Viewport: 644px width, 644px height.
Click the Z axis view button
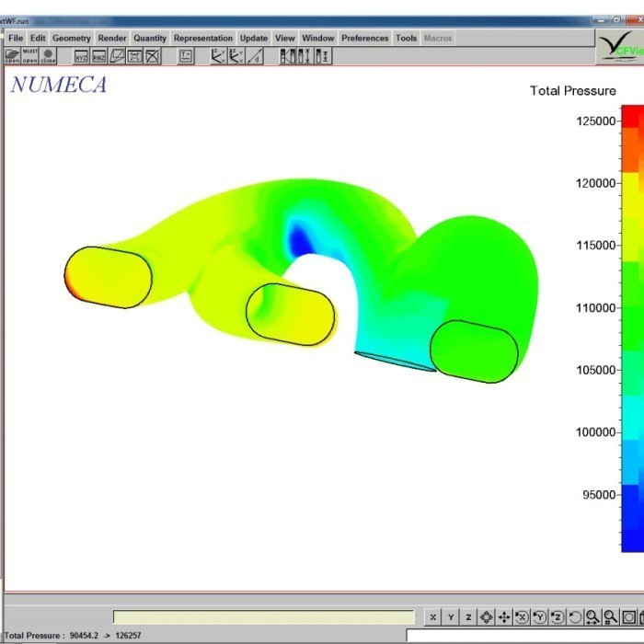click(x=468, y=617)
